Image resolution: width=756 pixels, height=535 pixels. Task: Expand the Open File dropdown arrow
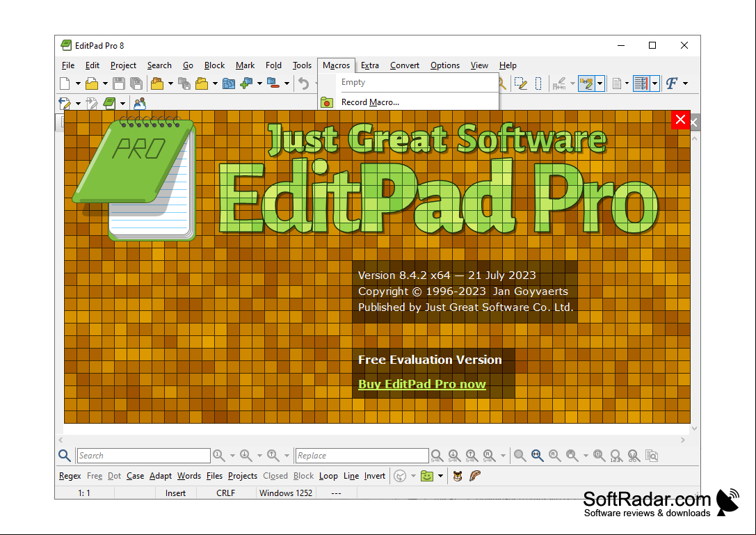pyautogui.click(x=105, y=83)
